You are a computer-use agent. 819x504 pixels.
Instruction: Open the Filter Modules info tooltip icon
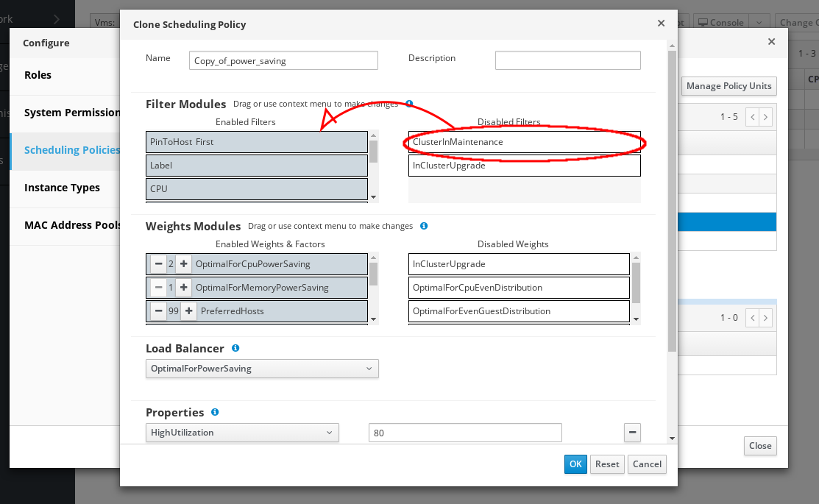point(410,104)
